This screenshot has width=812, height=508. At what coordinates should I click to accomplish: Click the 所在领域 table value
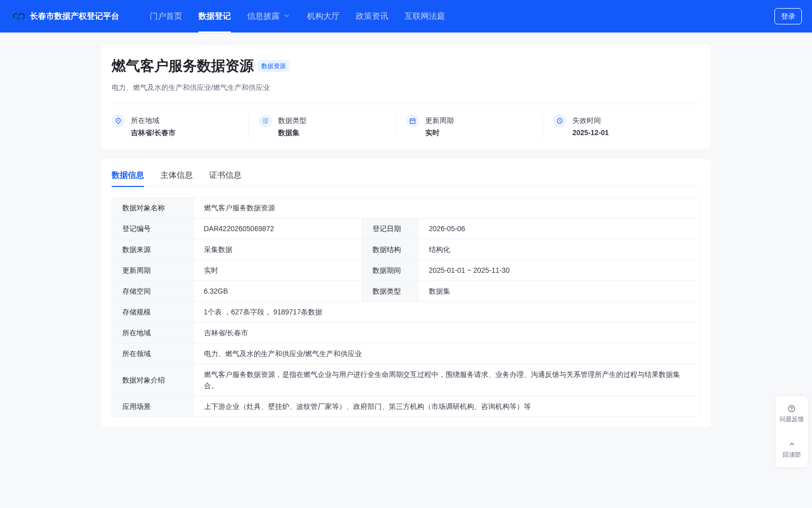[283, 354]
